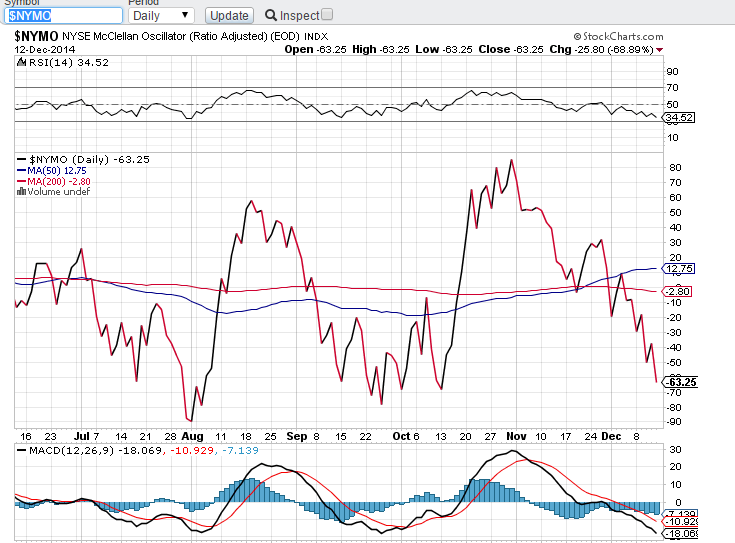This screenshot has width=735, height=543.
Task: Click the $NYMO symbol input field
Action: [63, 15]
